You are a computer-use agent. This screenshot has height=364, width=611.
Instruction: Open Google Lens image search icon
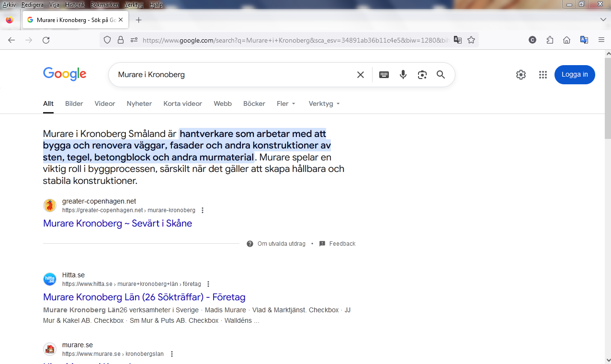pos(422,75)
